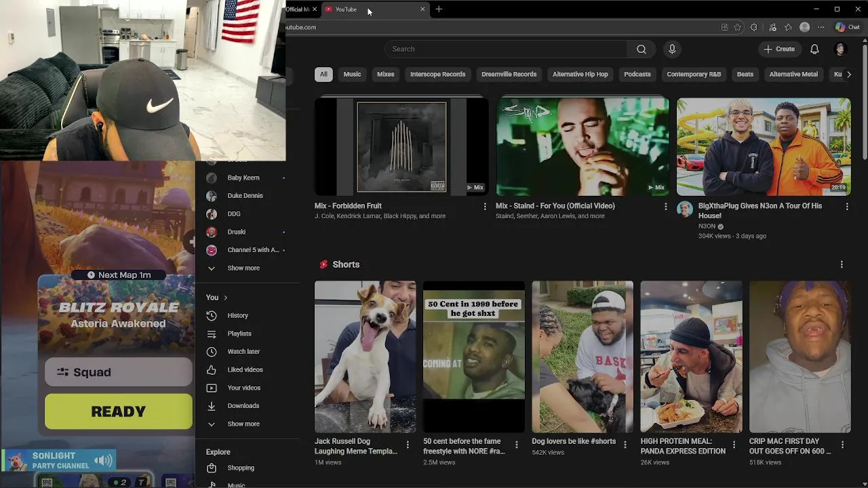Open Edge browser extensions puzzle icon
This screenshot has height=488, width=868.
[754, 27]
